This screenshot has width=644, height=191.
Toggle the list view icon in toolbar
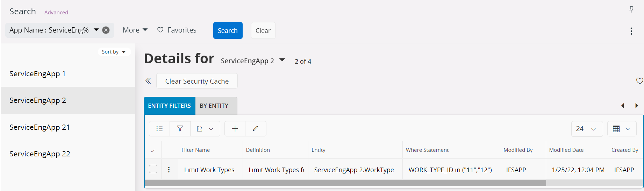click(159, 129)
